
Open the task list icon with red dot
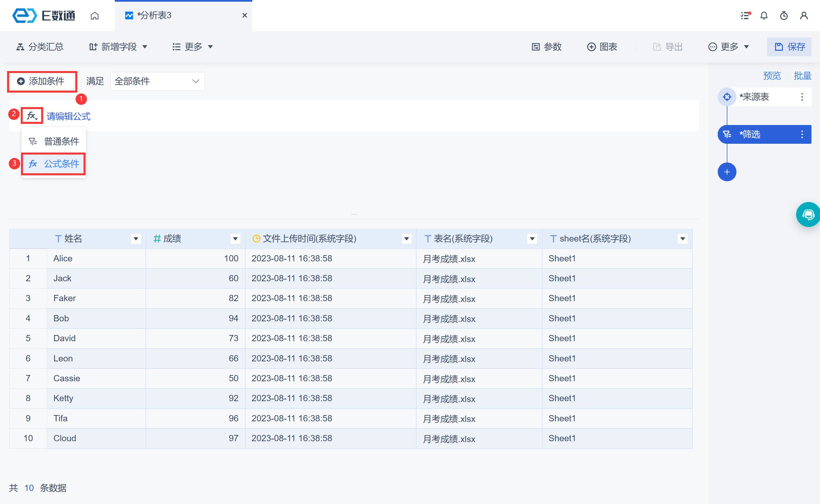click(745, 16)
